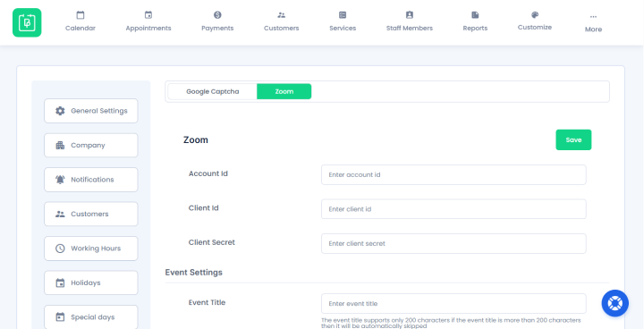Open the Notifications settings section
Image resolution: width=644 pixels, height=329 pixels.
click(90, 180)
